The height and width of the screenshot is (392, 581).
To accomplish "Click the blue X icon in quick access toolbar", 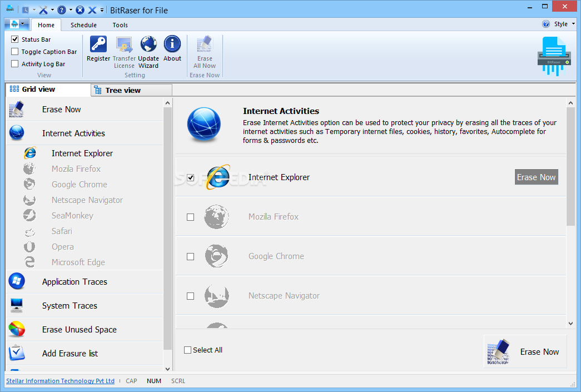I will point(92,10).
